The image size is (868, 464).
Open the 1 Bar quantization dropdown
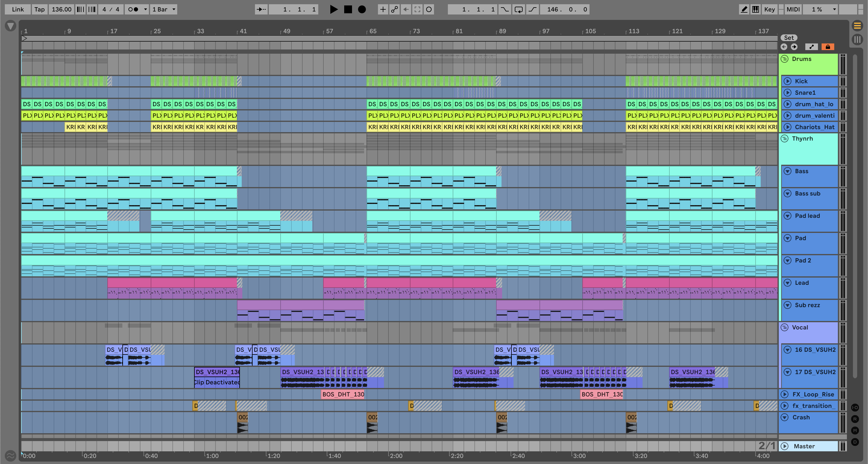[164, 9]
